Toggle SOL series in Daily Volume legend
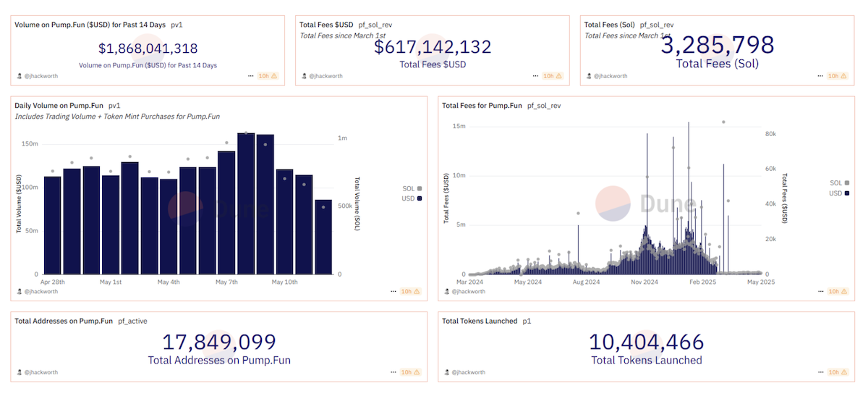868x399 pixels. tap(412, 188)
